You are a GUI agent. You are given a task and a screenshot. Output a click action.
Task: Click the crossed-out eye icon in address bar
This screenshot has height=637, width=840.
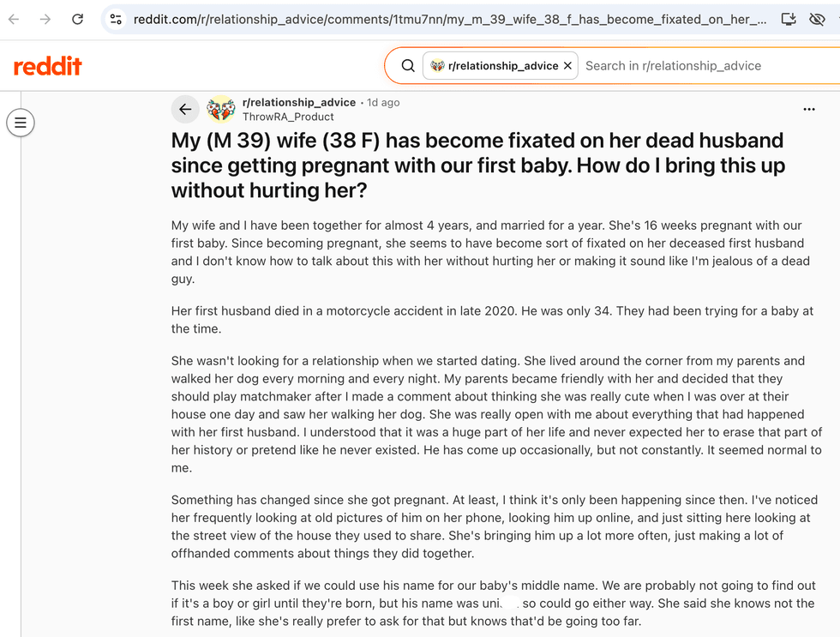[817, 19]
